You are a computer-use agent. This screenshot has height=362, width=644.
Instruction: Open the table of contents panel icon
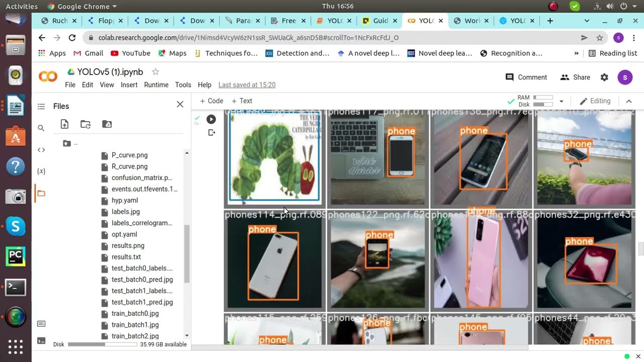[41, 107]
